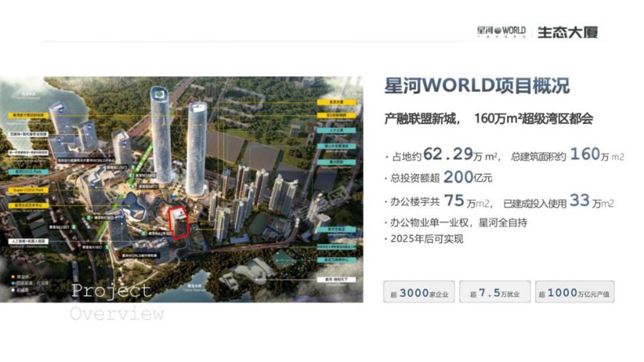Click the bullet 2025年后可实现
The height and width of the screenshot is (362, 644).
pyautogui.click(x=424, y=239)
